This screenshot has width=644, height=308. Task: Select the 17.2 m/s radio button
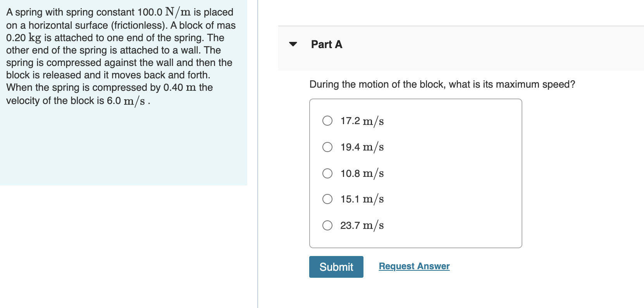[327, 121]
